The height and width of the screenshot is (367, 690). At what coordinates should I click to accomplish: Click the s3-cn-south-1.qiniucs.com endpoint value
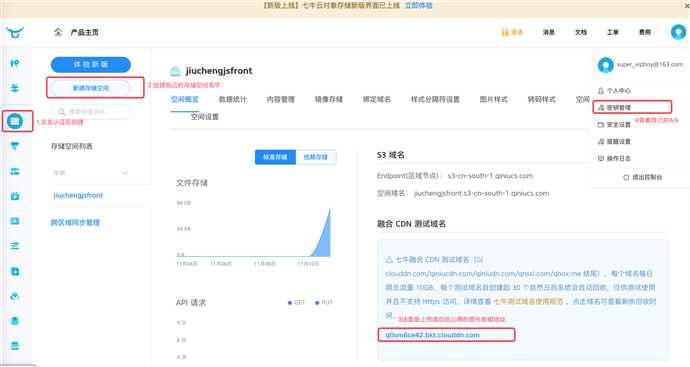(x=490, y=176)
